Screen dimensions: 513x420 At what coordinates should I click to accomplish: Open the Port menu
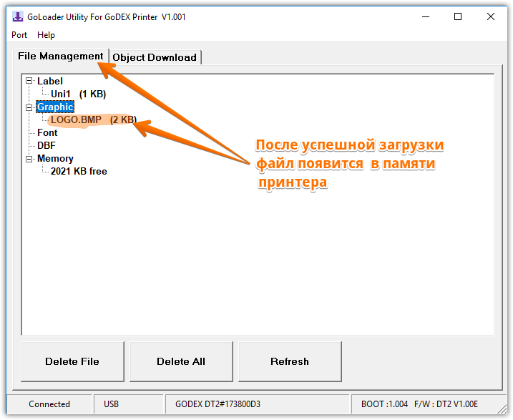pos(19,35)
